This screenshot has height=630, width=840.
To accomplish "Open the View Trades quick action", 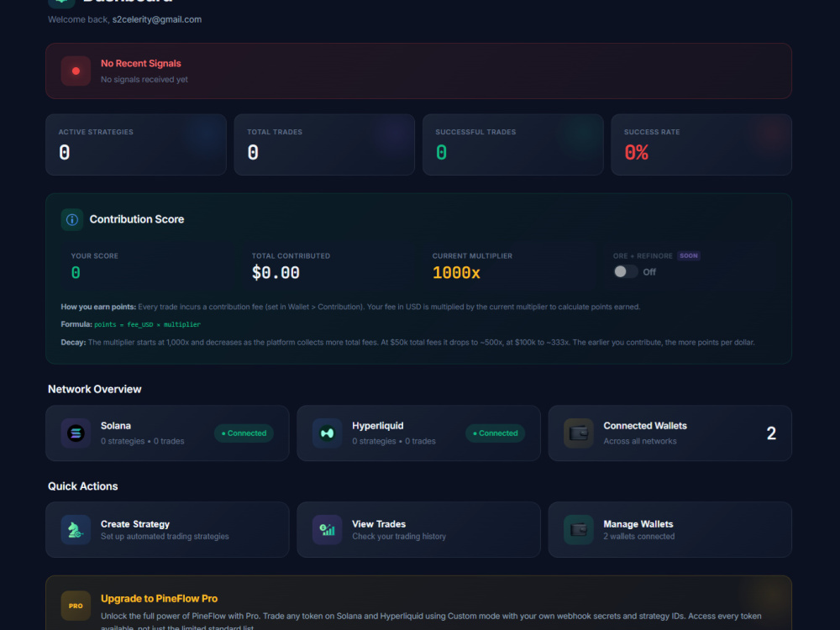I will pyautogui.click(x=418, y=530).
